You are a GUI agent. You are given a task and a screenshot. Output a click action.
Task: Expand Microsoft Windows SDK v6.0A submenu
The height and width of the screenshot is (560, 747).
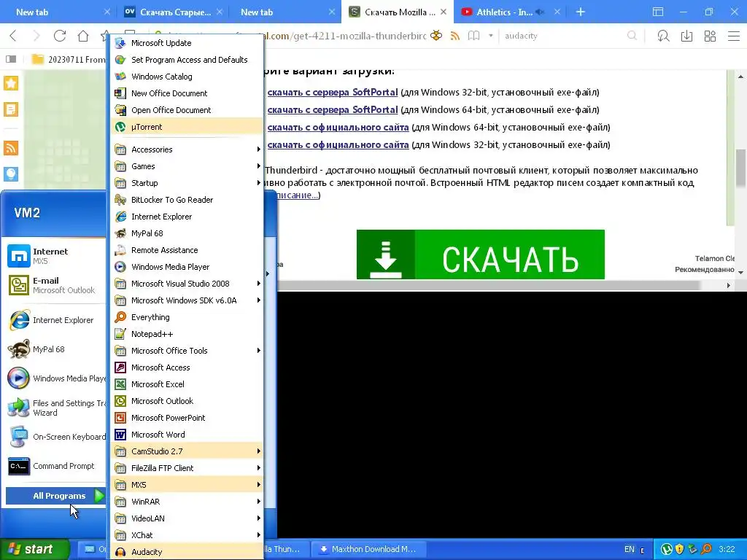(187, 300)
